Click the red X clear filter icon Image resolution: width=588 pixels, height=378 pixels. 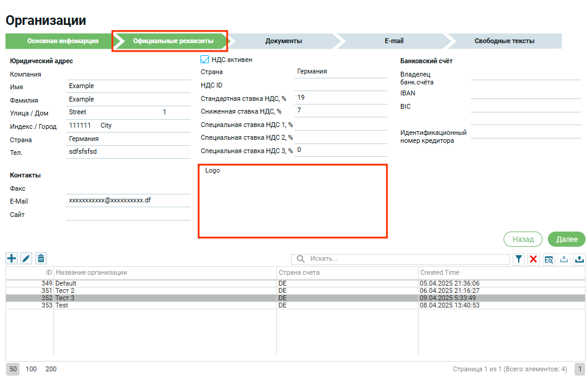[534, 259]
